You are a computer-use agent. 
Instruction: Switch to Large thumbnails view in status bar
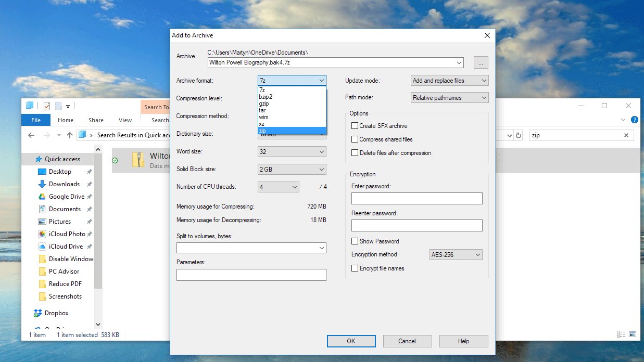632,334
